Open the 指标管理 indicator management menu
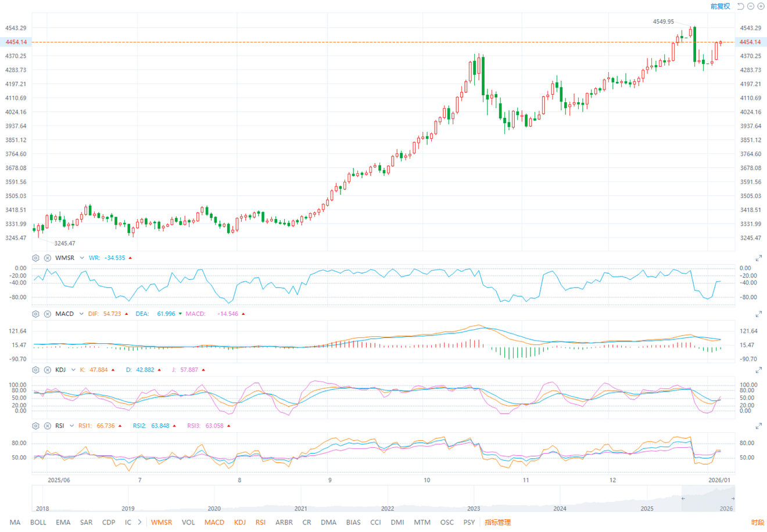The height and width of the screenshot is (532, 767). [x=497, y=522]
